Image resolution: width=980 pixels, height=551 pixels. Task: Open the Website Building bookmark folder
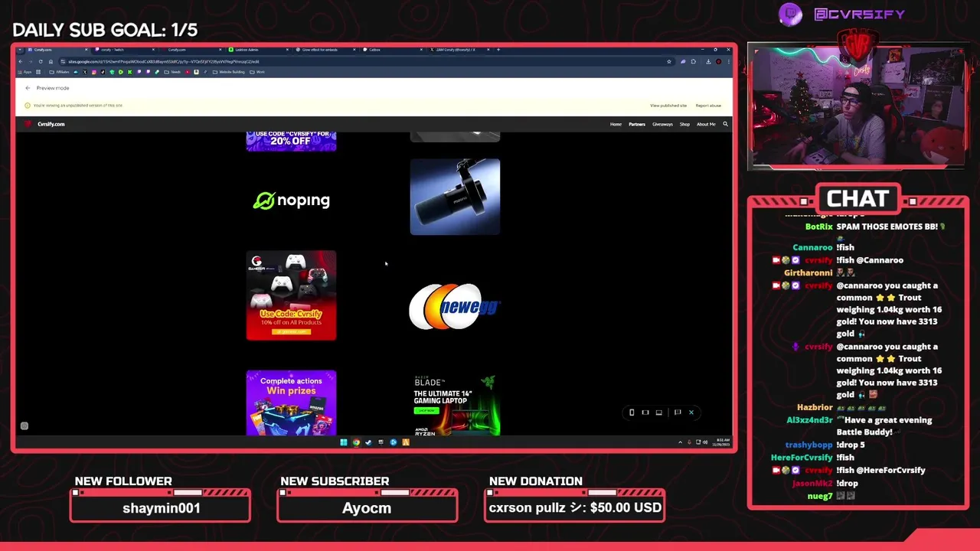point(229,72)
